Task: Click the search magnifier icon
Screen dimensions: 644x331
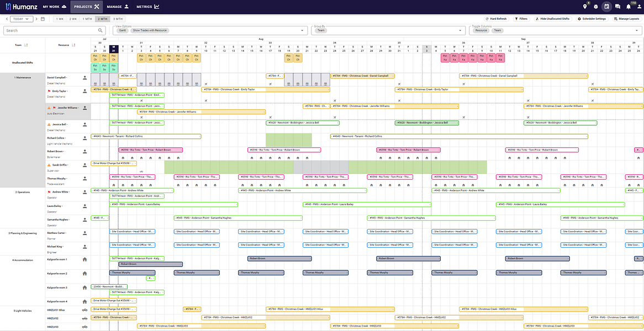Action: 100,30
